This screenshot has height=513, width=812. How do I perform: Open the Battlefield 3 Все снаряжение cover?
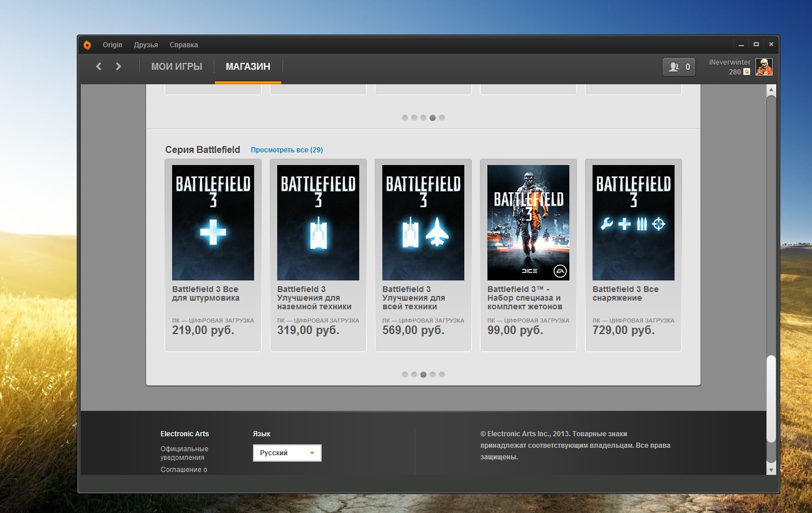634,223
